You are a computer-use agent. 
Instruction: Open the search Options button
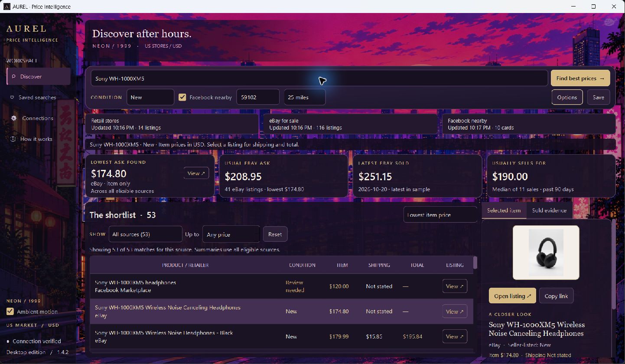(x=567, y=97)
